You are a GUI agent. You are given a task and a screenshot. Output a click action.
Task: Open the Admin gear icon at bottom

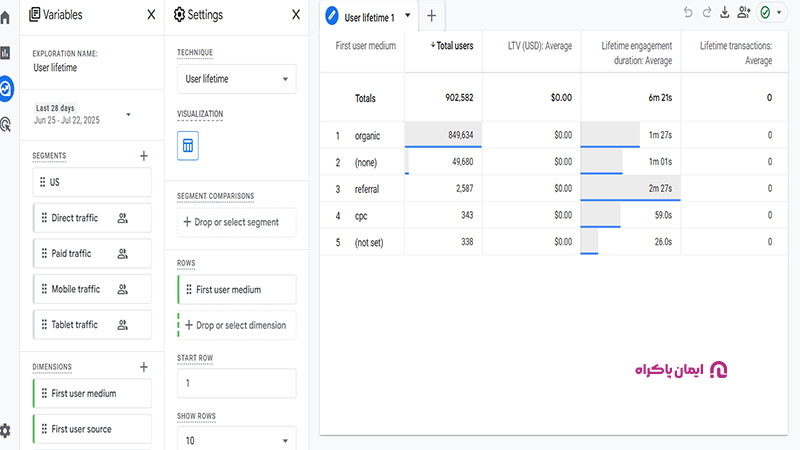(5, 430)
